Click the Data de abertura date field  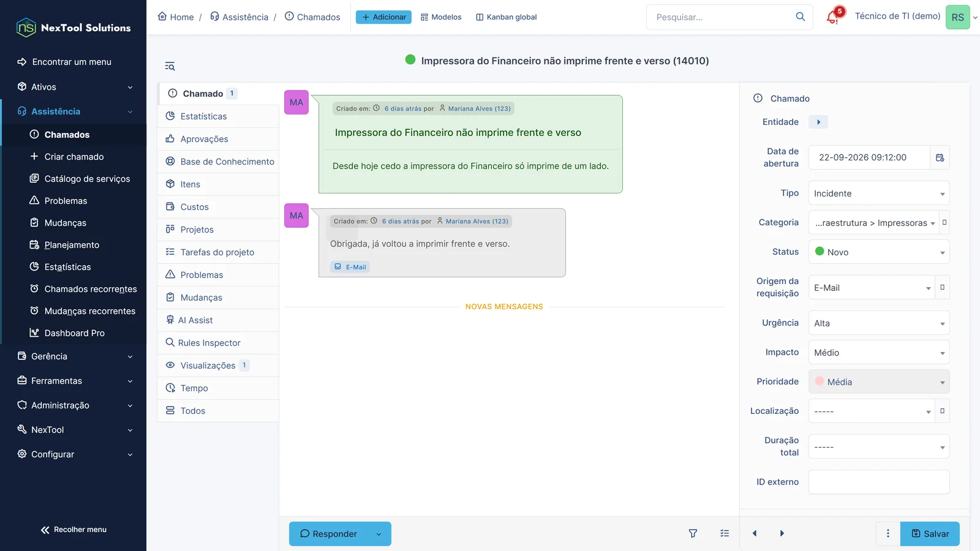pyautogui.click(x=869, y=157)
